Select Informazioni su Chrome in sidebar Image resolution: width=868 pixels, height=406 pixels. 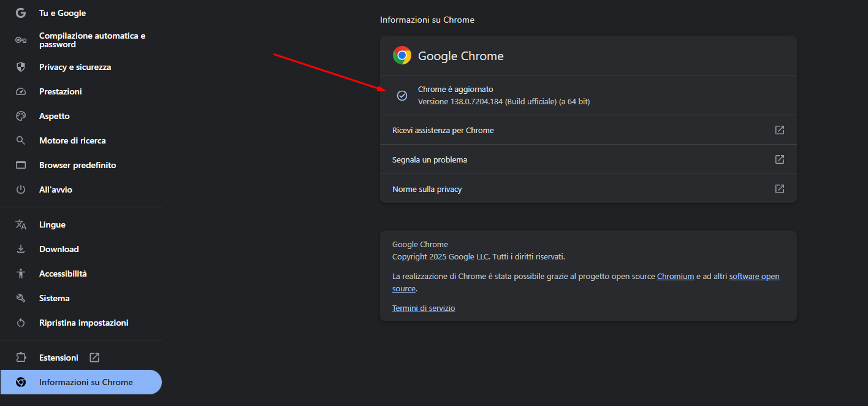point(81,382)
